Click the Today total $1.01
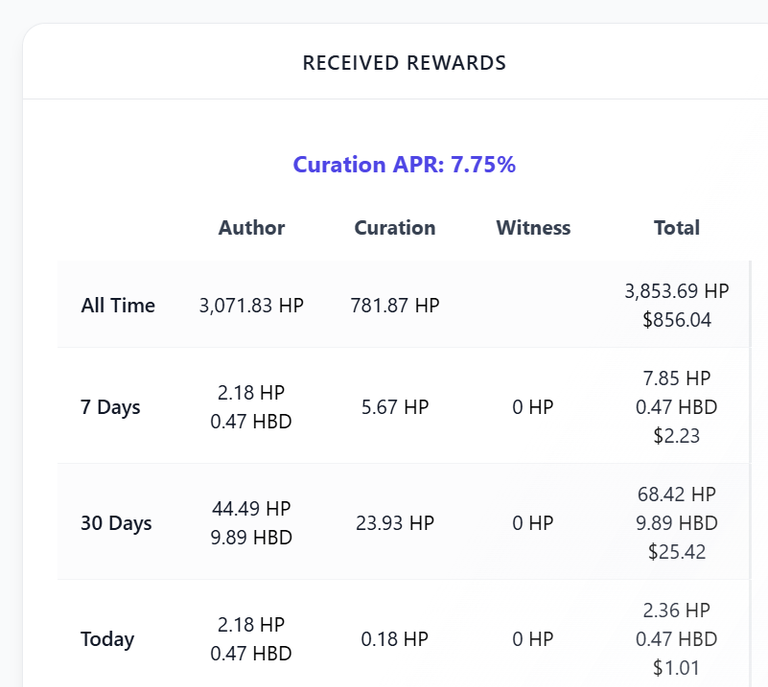 677,668
